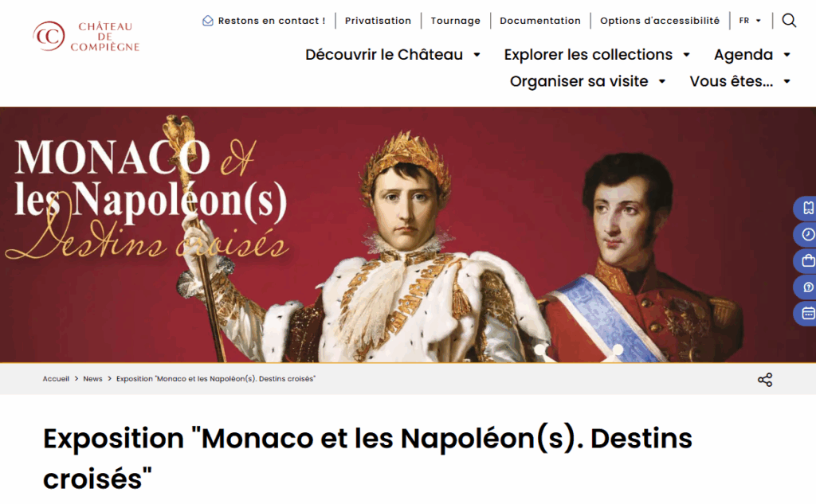816x504 pixels.
Task: Open the Tournage link
Action: coord(455,21)
